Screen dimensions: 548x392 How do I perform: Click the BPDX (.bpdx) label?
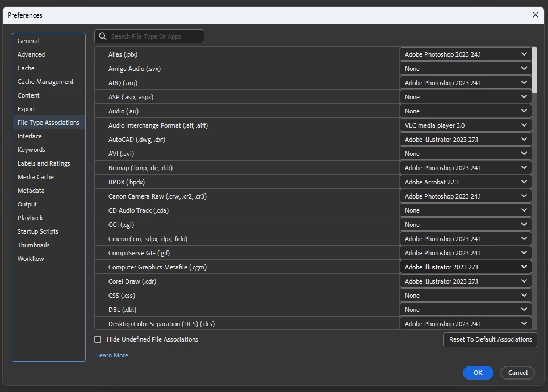pos(127,182)
